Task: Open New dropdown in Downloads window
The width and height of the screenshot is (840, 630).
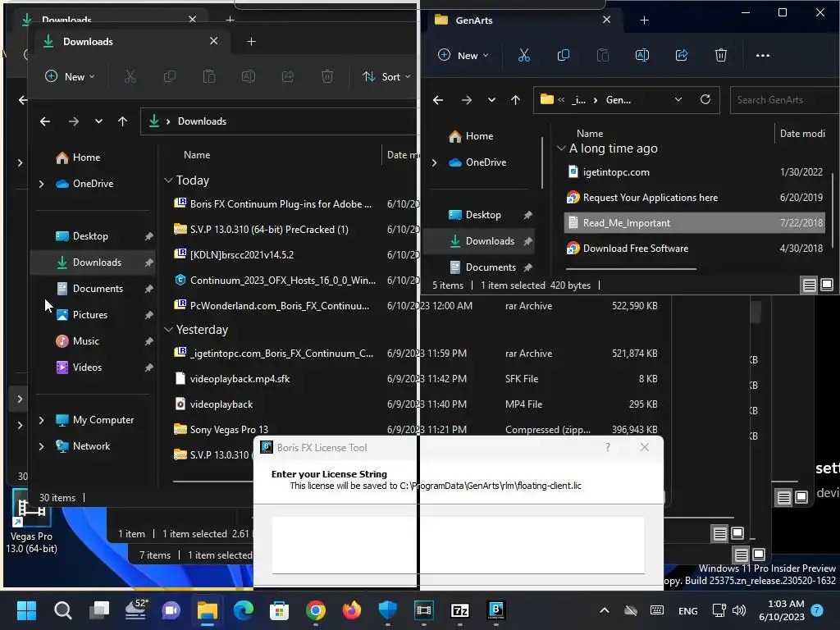Action: [71, 76]
